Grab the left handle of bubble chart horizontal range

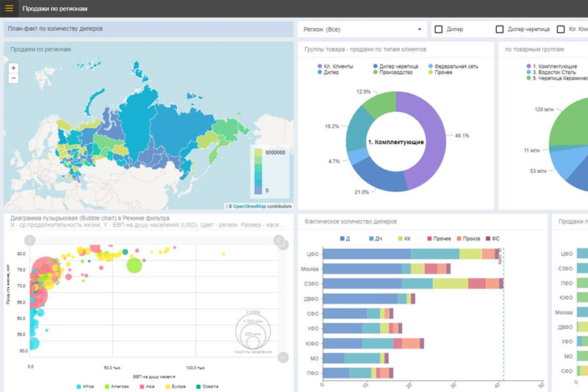29,240
